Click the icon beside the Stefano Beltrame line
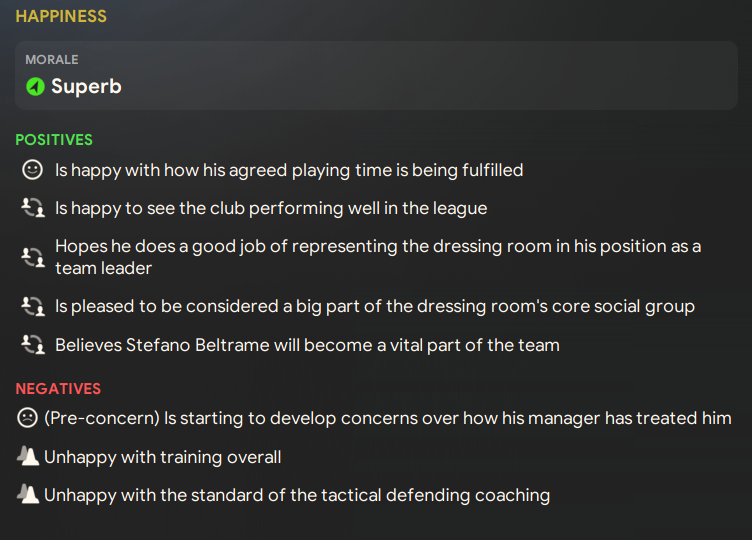This screenshot has height=540, width=752. (x=32, y=345)
